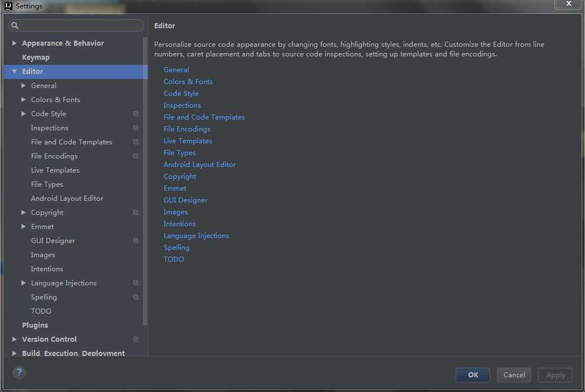
Task: Open TODO link in panel
Action: [173, 259]
